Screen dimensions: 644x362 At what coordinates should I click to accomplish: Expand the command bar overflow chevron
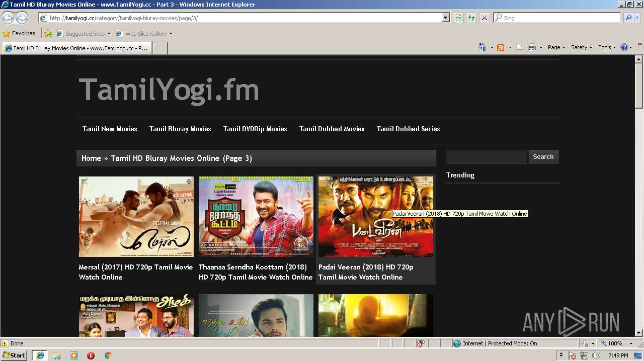pos(640,45)
